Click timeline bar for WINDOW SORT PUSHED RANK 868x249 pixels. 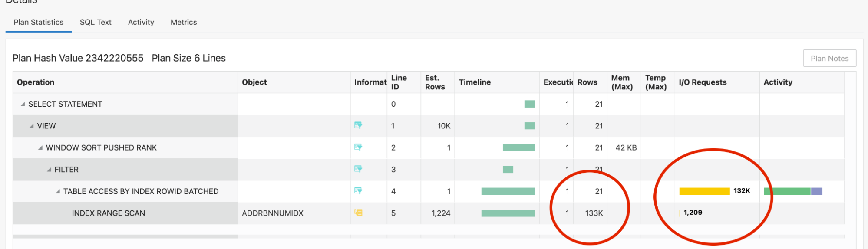point(519,147)
